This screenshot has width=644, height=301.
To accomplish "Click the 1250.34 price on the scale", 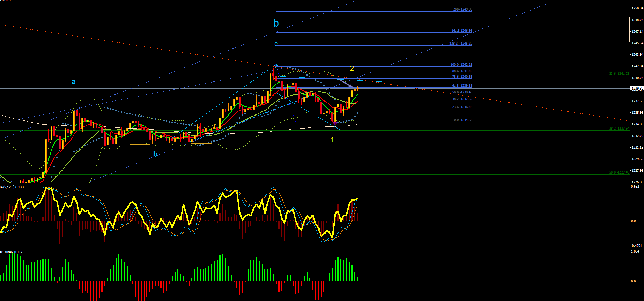I will [637, 8].
